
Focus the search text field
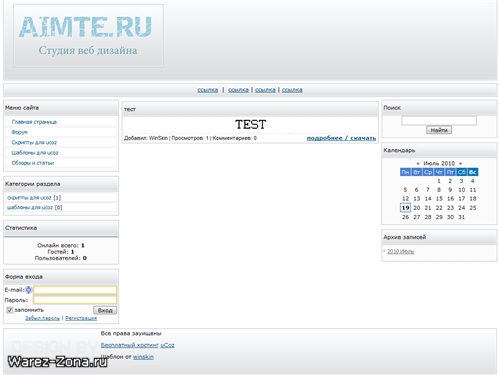(439, 120)
